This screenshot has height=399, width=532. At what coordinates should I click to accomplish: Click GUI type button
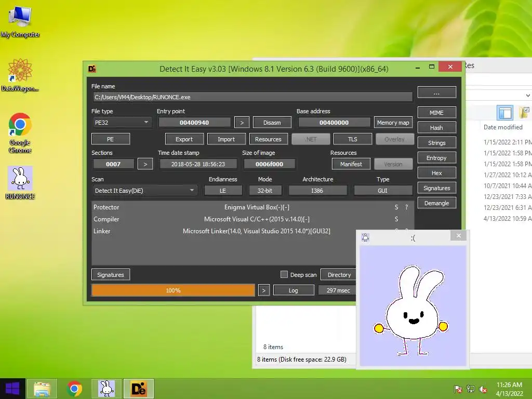[383, 191]
